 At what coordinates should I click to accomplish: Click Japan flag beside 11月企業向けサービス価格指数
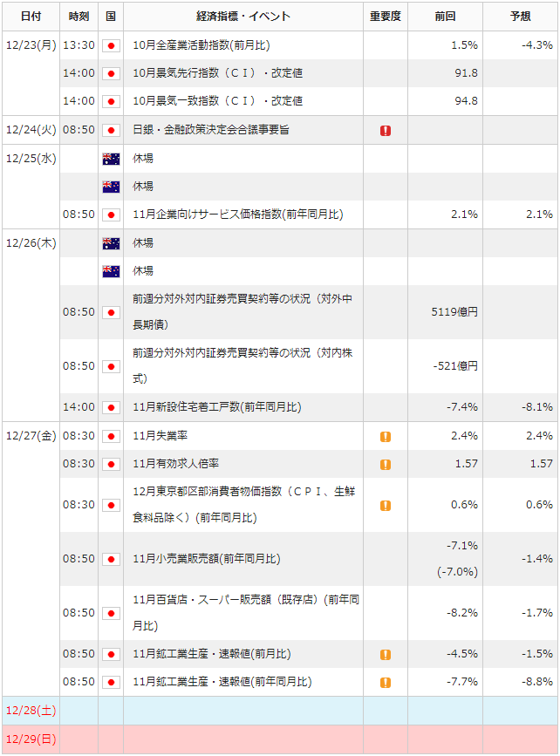pyautogui.click(x=111, y=215)
